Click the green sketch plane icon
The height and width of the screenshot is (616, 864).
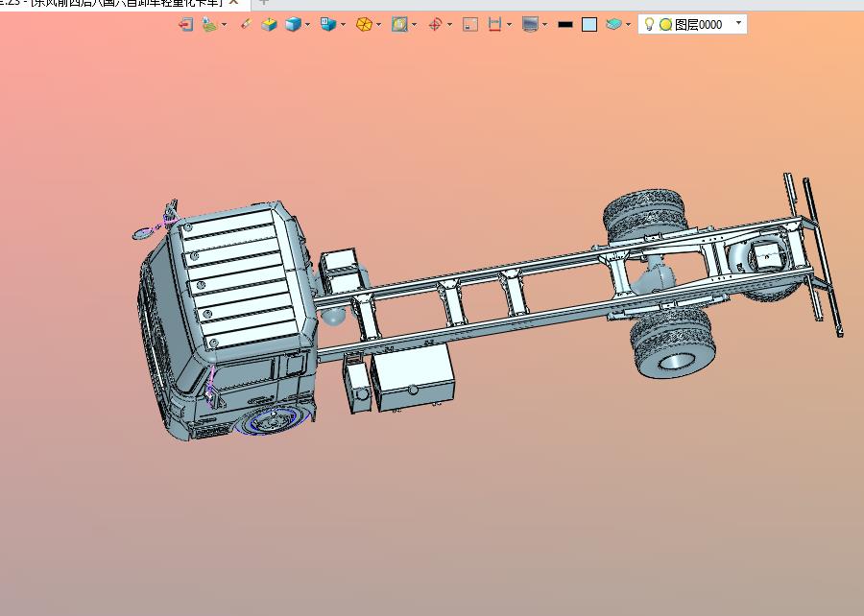click(209, 24)
